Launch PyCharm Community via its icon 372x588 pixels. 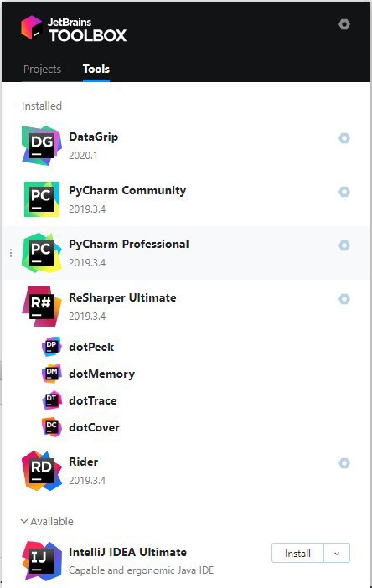42,199
